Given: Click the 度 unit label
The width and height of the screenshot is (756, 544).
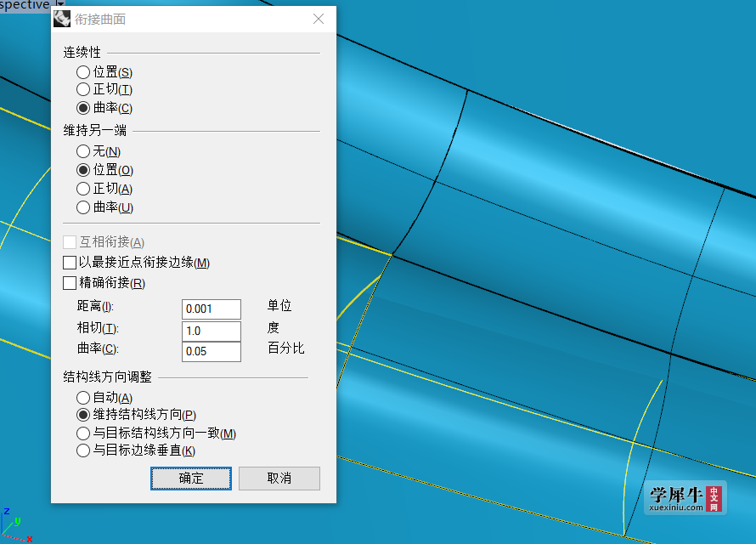Looking at the screenshot, I should pos(274,327).
